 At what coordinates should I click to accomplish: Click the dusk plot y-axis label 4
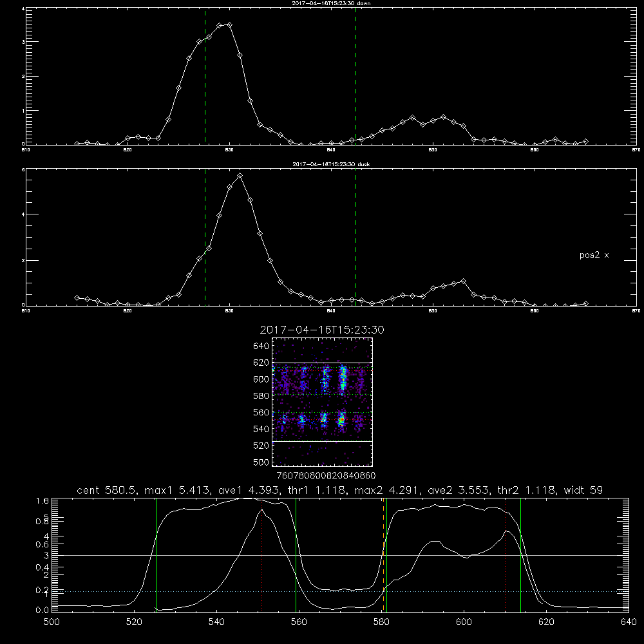pos(23,214)
